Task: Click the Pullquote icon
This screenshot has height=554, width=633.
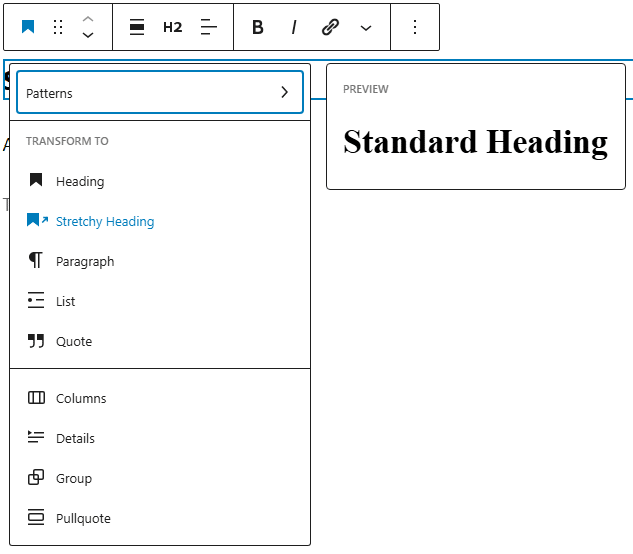Action: pos(36,517)
